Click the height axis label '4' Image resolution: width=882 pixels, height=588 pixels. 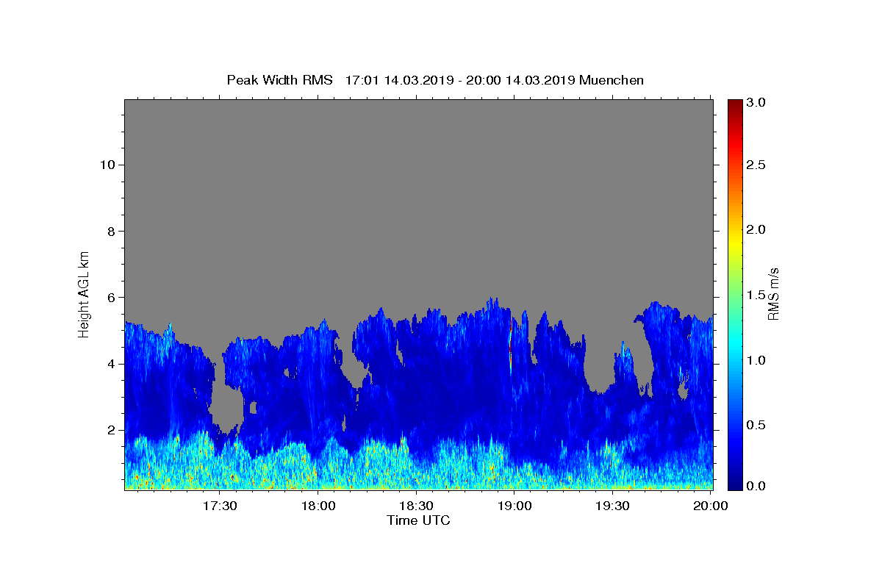point(112,364)
